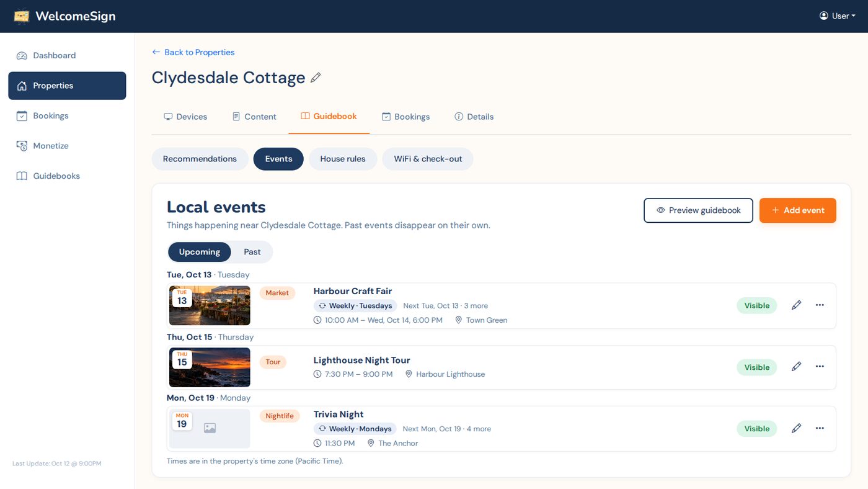Click the pencil icon beside Clydesdale Cottage
The height and width of the screenshot is (489, 868).
pyautogui.click(x=316, y=78)
